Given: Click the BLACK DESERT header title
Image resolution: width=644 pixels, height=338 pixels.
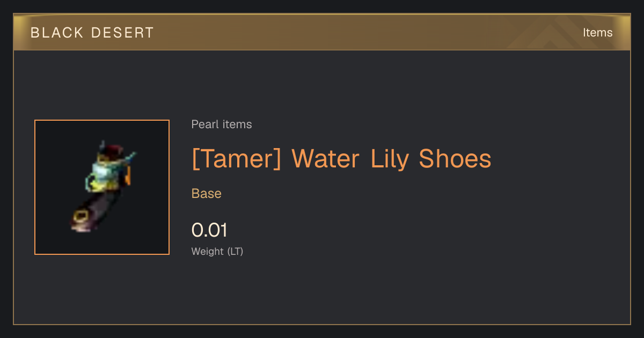Looking at the screenshot, I should click(x=92, y=33).
